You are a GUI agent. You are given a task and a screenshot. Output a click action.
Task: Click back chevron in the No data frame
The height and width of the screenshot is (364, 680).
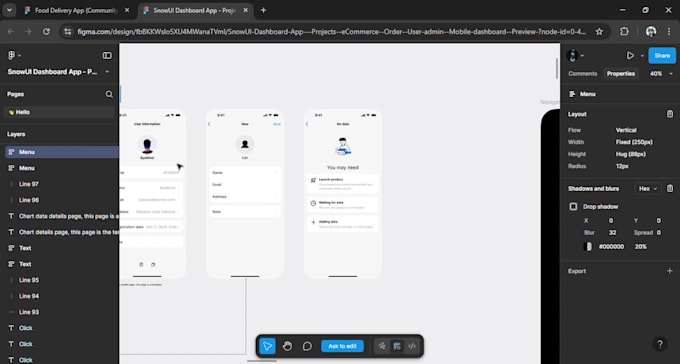(x=307, y=124)
